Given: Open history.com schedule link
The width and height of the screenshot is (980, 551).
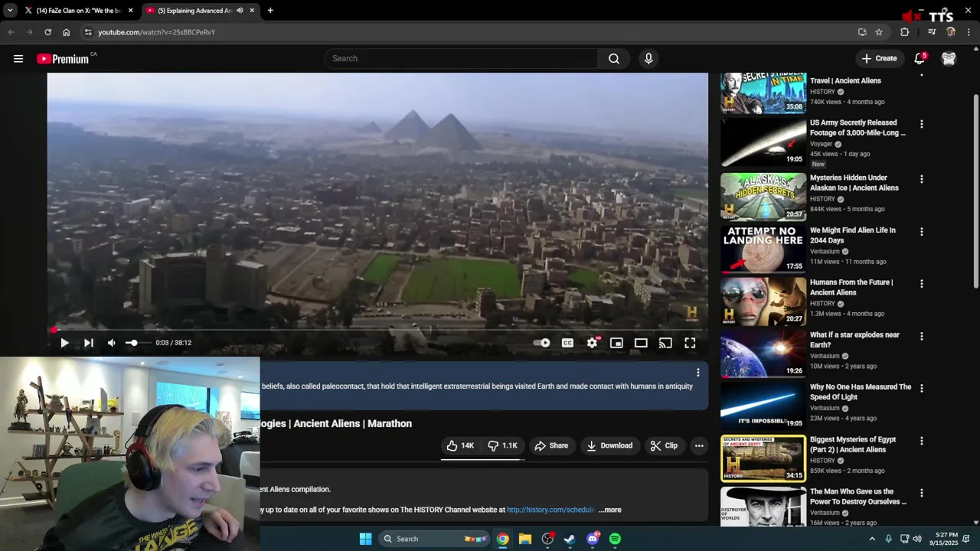Looking at the screenshot, I should 550,510.
